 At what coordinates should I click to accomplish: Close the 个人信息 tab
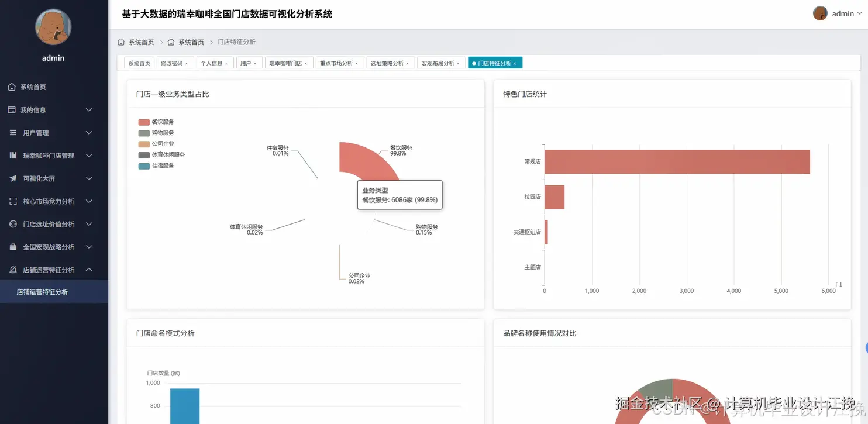click(226, 64)
